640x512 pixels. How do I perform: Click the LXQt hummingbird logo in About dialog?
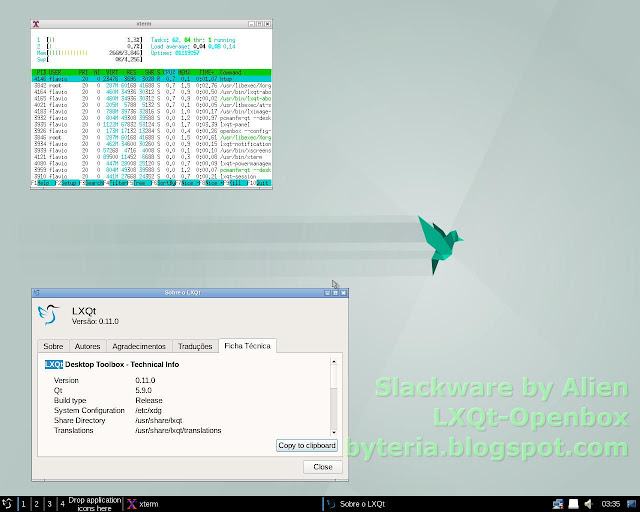pos(49,315)
